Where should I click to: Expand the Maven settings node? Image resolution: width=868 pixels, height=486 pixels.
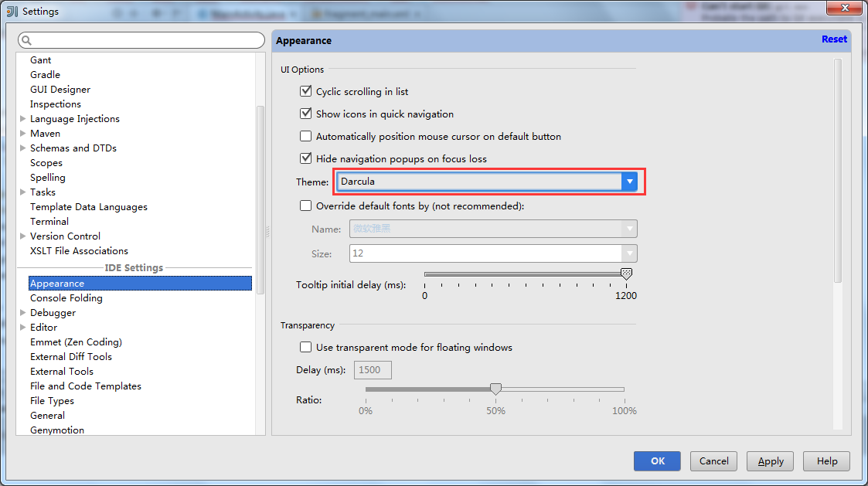pyautogui.click(x=23, y=134)
